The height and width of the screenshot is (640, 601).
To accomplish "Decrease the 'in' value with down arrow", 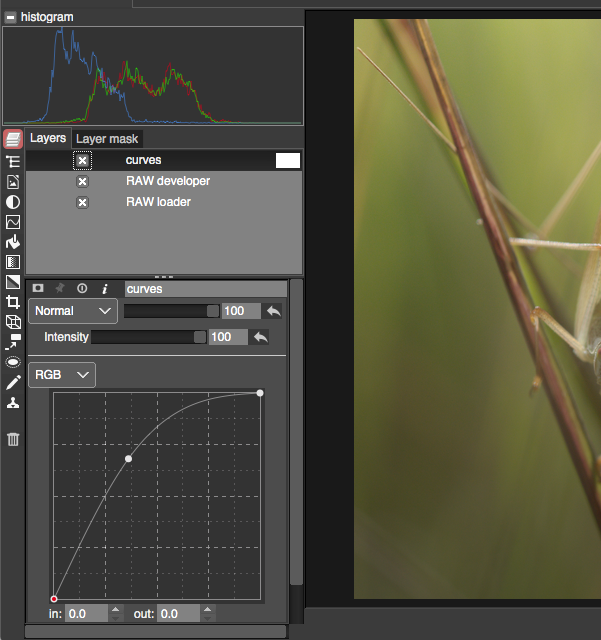I will point(116,618).
